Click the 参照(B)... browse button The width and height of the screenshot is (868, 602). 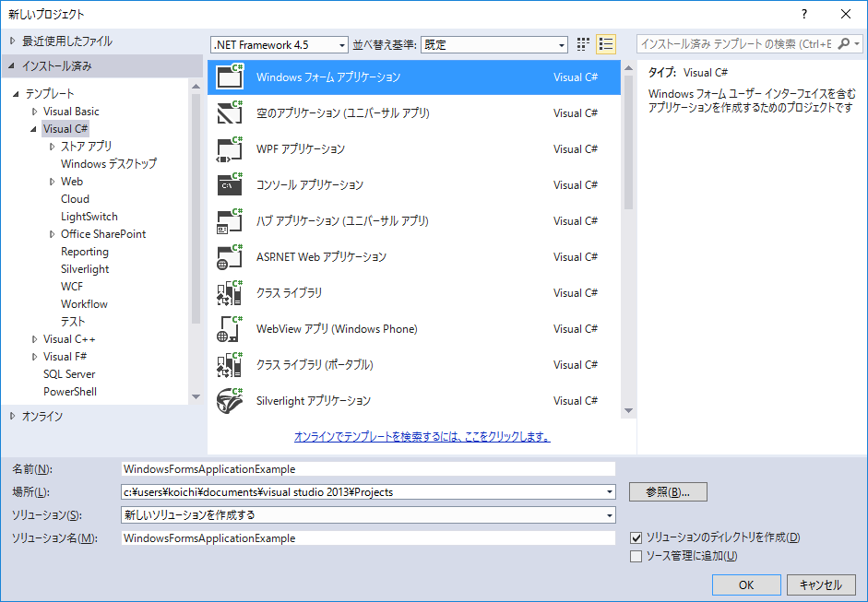coord(668,492)
